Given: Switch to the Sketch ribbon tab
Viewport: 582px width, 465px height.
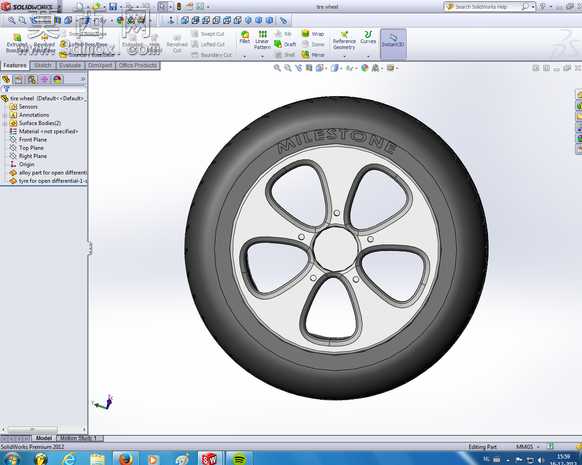Looking at the screenshot, I should (43, 65).
